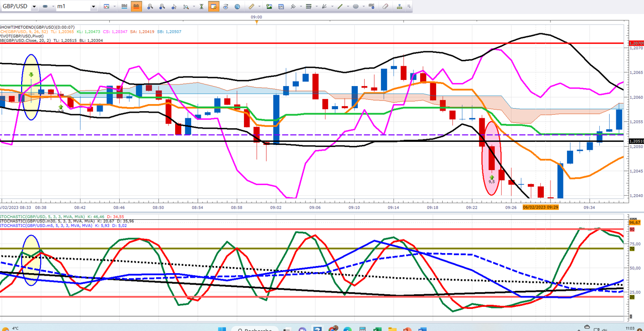Toggle the Bid price display button
The height and width of the screenshot is (331, 644).
click(124, 7)
